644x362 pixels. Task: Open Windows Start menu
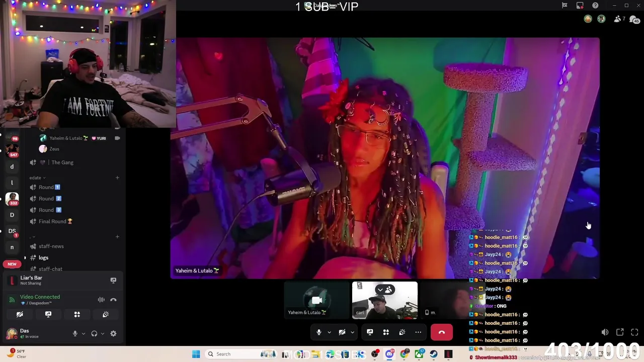tap(196, 354)
